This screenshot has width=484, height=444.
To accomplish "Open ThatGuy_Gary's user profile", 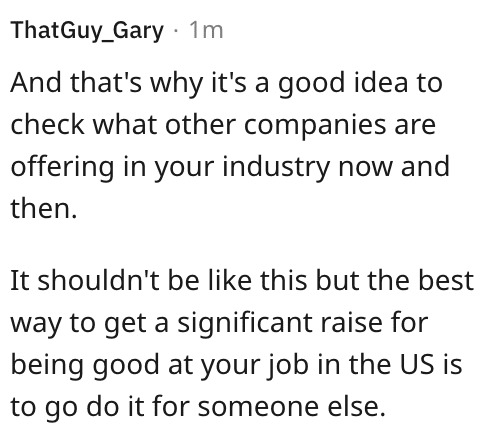I will (87, 31).
